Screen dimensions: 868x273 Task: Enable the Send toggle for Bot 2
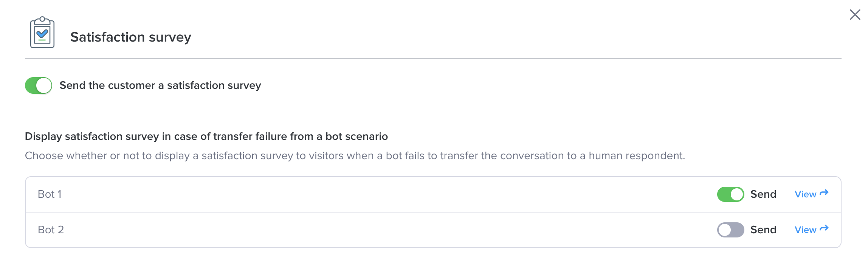point(730,230)
